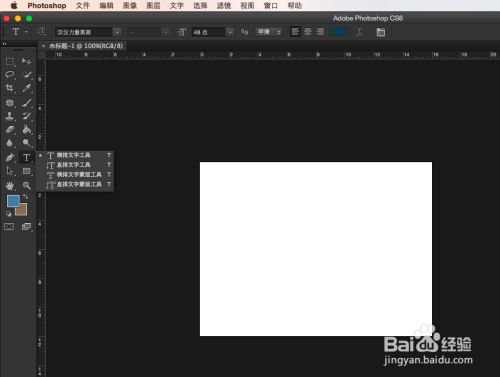Select the Hand tool
This screenshot has height=377, width=500.
(x=10, y=185)
